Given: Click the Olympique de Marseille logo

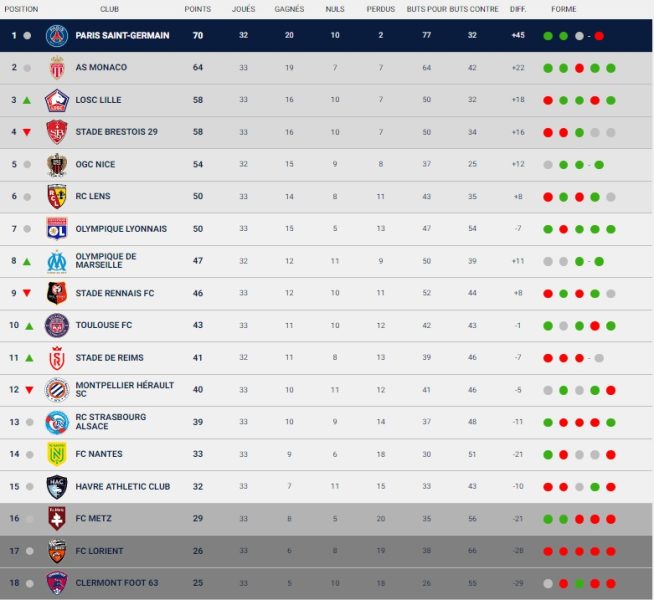Looking at the screenshot, I should [x=57, y=261].
